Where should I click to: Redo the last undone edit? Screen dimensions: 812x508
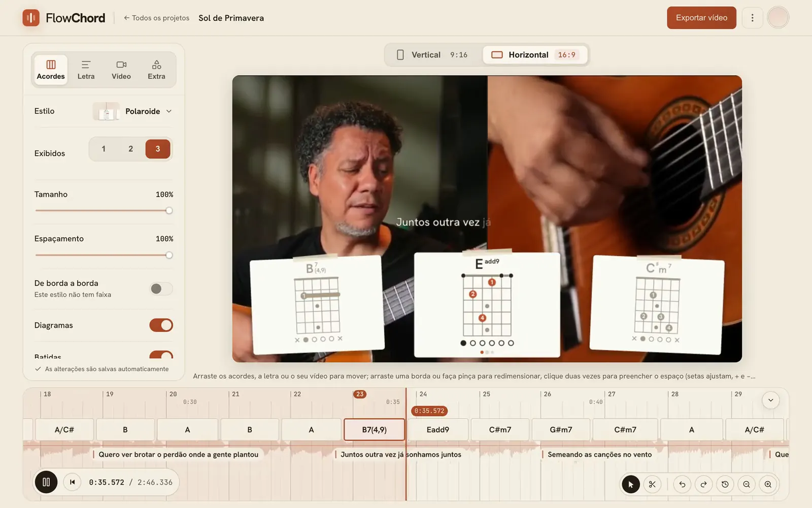[x=703, y=484]
